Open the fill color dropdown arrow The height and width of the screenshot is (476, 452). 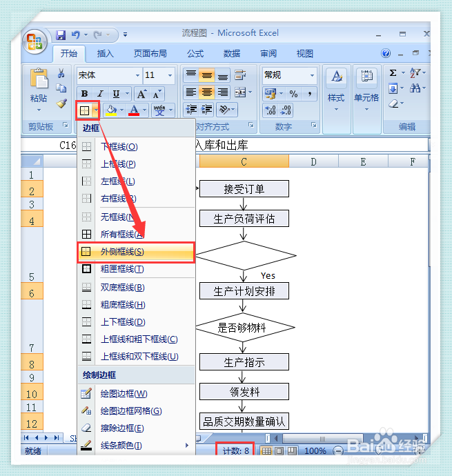(x=122, y=110)
